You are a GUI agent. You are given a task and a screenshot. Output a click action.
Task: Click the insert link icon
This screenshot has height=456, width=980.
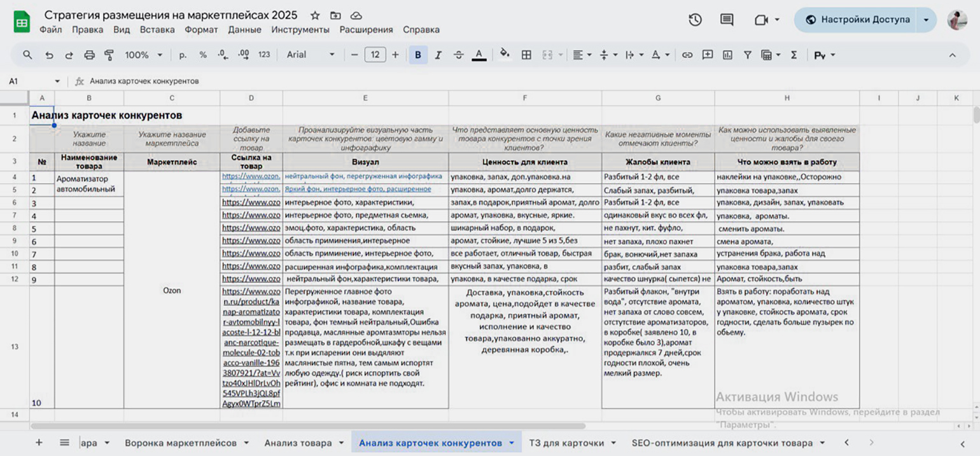pos(687,55)
